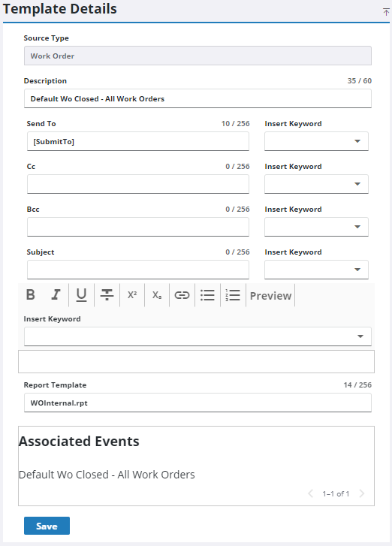Click the Subject input field
The width and height of the screenshot is (392, 546).
click(138, 270)
